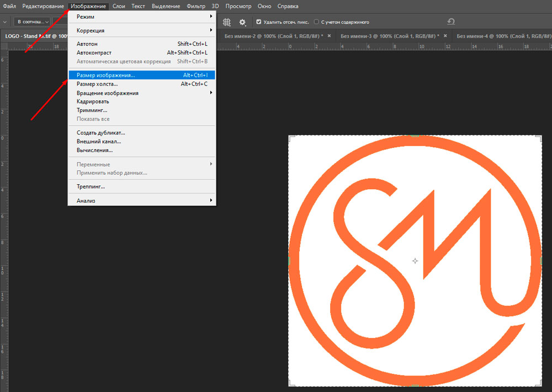The height and width of the screenshot is (392, 552).
Task: Switch to Без имени-2 document tab
Action: [x=274, y=36]
